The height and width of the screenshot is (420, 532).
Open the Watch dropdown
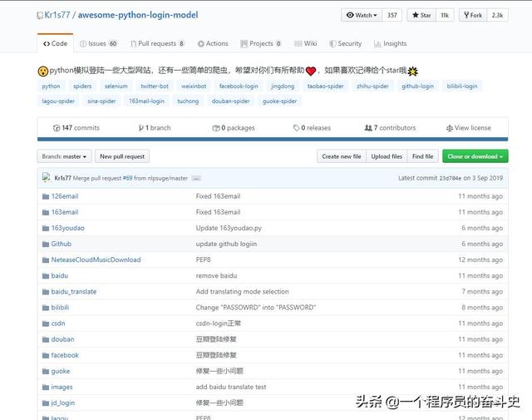point(362,15)
